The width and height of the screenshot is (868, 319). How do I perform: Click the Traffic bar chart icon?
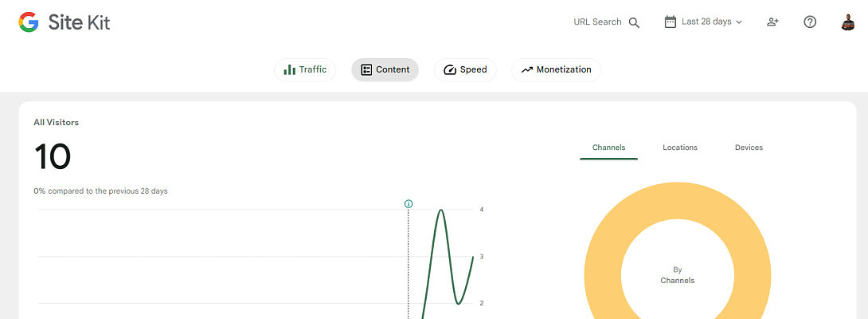point(290,69)
